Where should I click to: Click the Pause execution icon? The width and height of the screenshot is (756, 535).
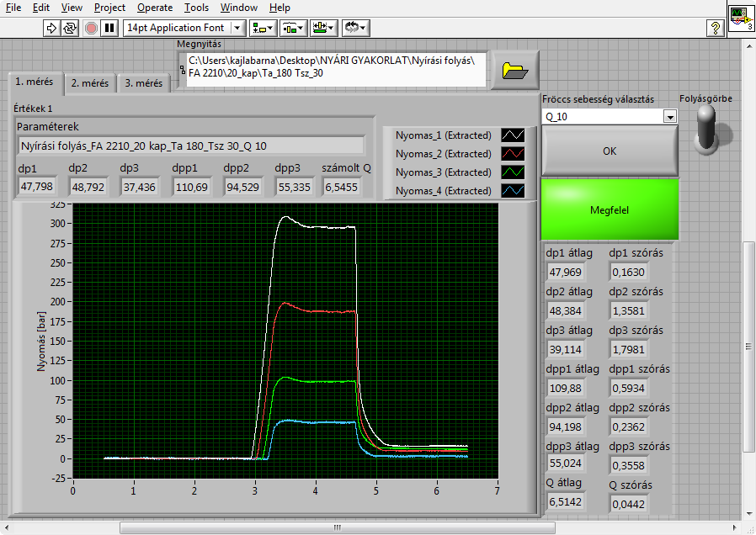(109, 28)
